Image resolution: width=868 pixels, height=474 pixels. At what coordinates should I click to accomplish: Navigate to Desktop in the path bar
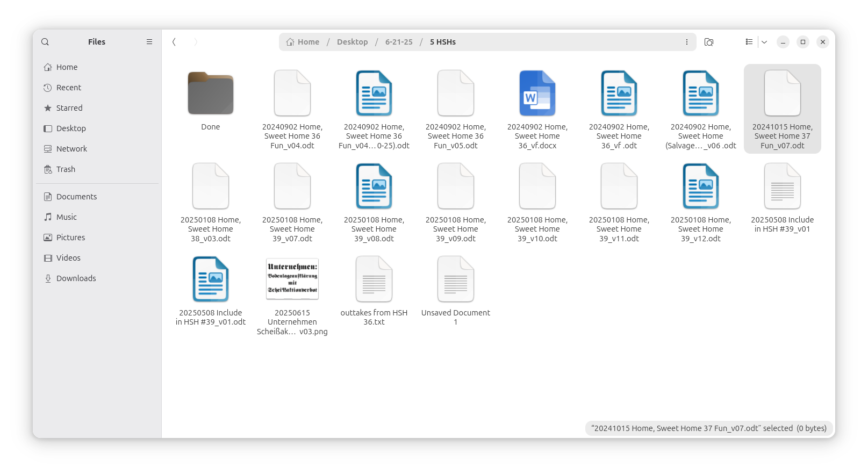point(352,42)
